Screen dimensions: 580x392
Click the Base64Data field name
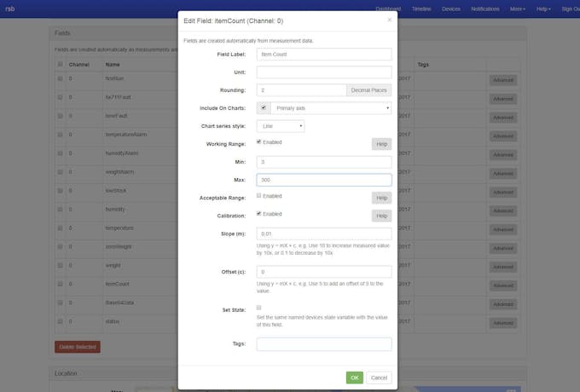pyautogui.click(x=119, y=303)
